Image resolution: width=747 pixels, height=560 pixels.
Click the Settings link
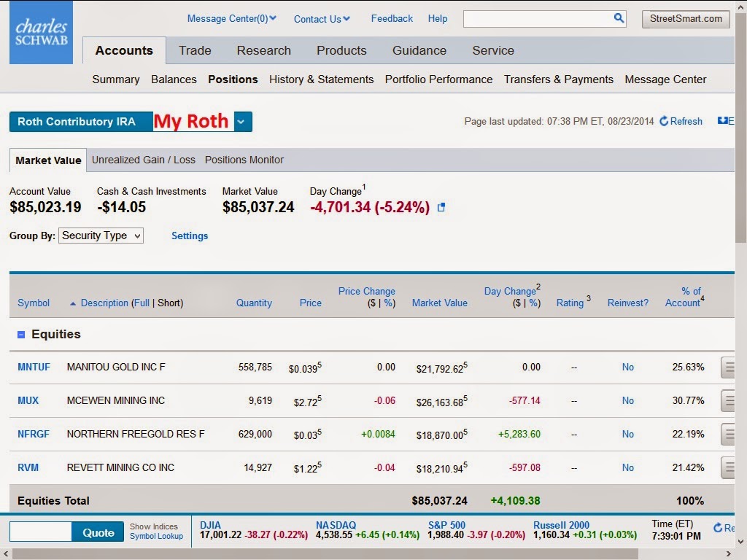(190, 236)
